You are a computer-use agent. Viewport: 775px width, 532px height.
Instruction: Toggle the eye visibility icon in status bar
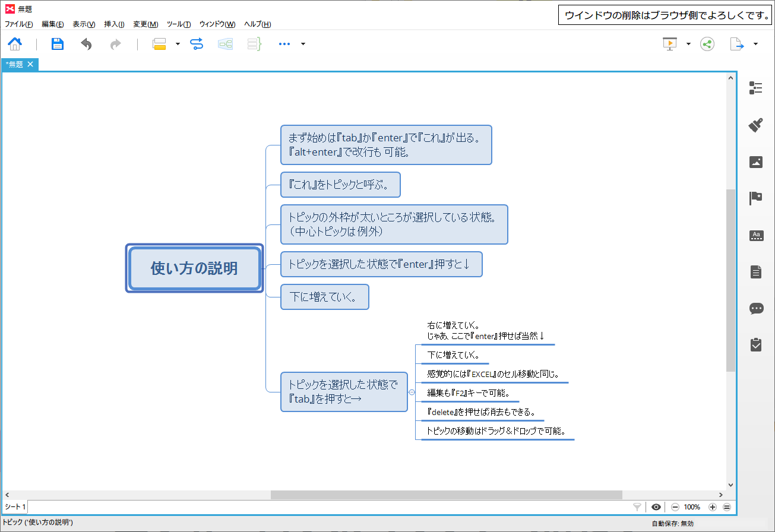656,507
